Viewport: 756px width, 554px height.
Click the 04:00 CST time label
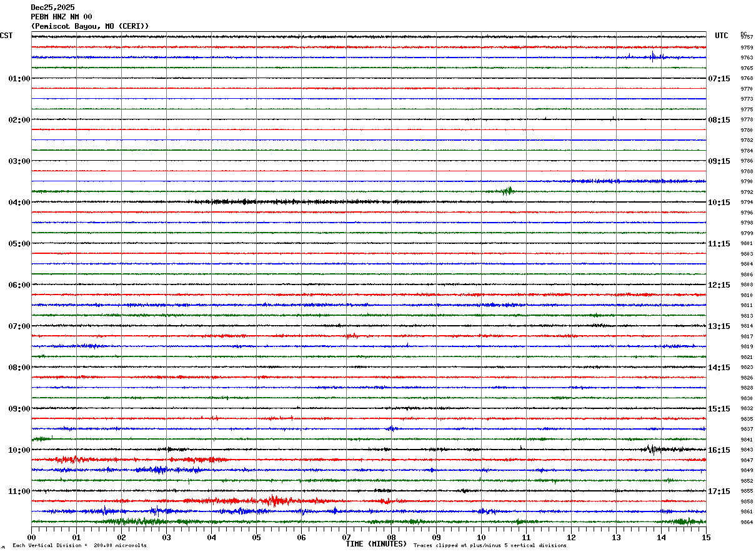click(19, 203)
